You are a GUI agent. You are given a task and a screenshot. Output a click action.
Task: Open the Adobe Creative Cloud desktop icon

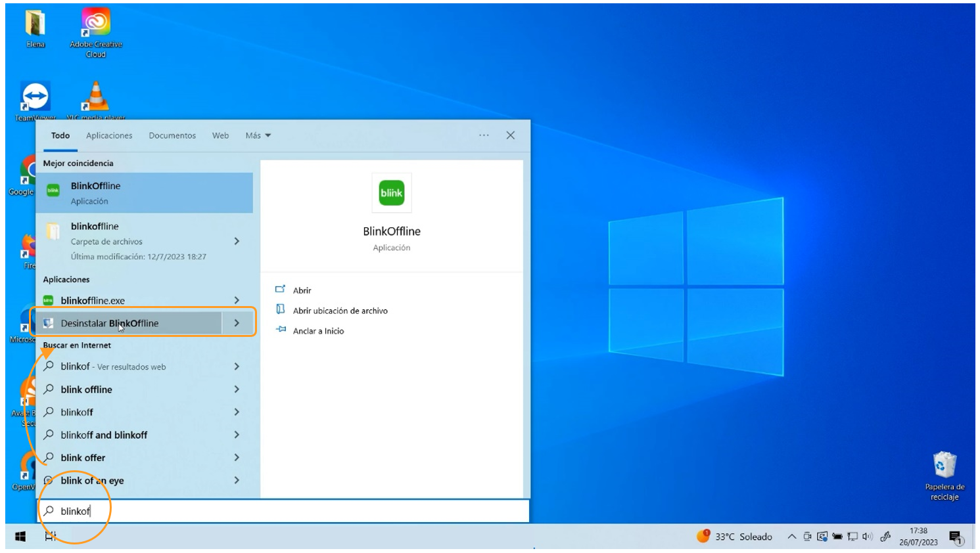click(96, 24)
